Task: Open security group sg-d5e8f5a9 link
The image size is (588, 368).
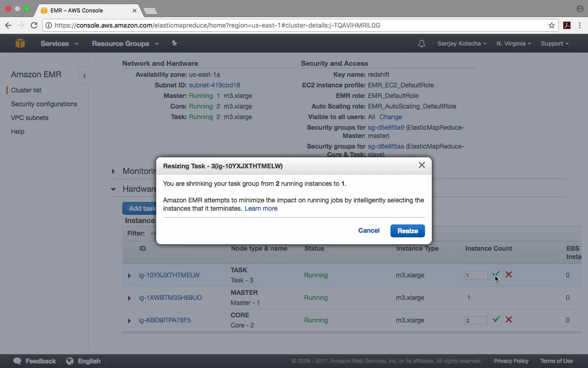Action: [386, 127]
